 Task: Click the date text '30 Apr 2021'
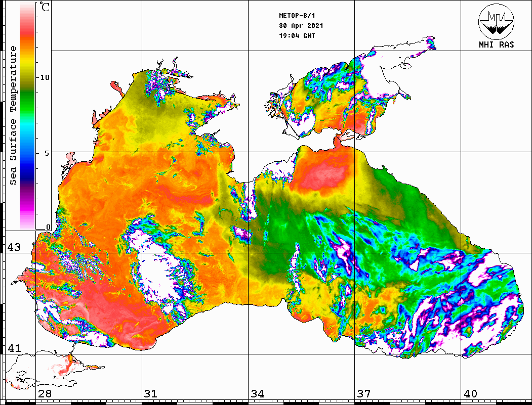pos(301,26)
